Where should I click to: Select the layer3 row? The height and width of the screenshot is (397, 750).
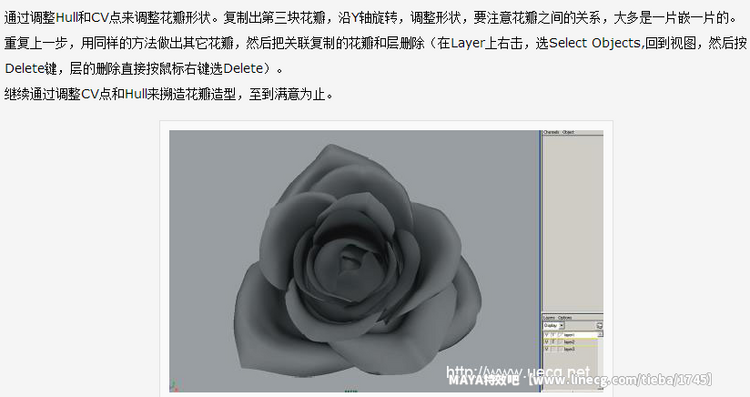(570, 349)
